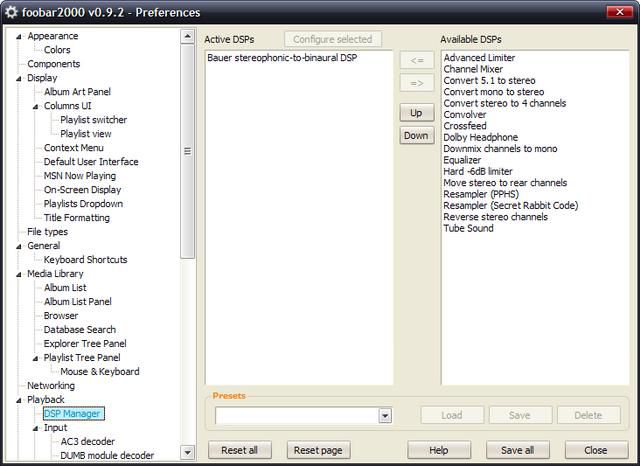
Task: Open Album List Panel page
Action: click(78, 302)
